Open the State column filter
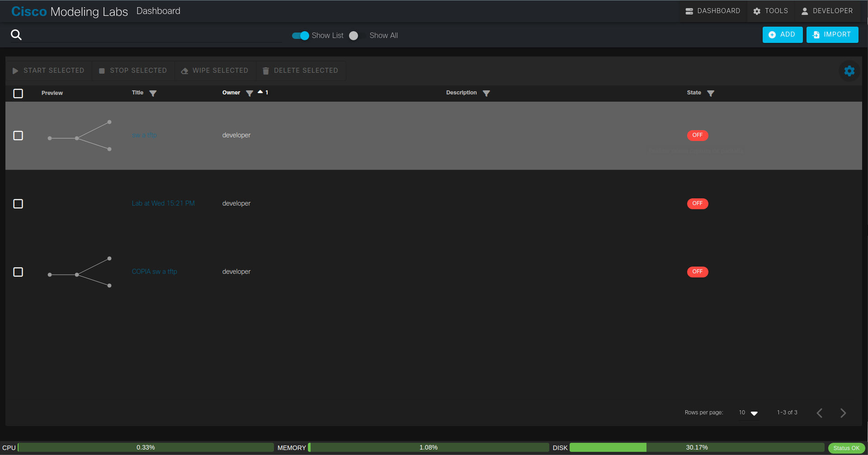868x455 pixels. point(711,93)
